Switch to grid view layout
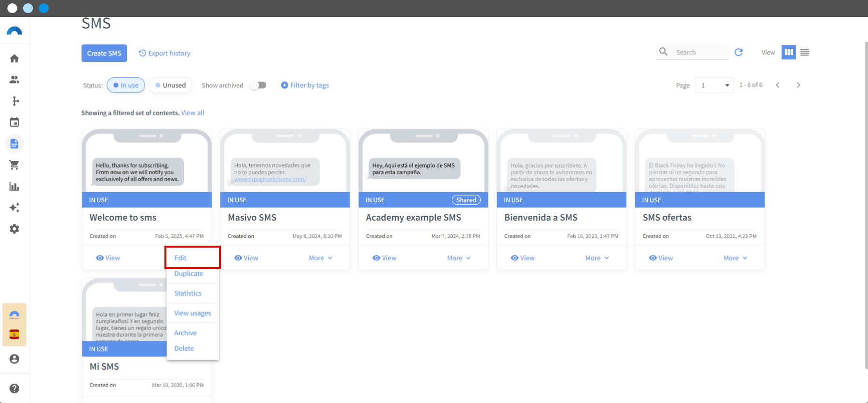Screen dimensions: 868x403 click(x=789, y=52)
